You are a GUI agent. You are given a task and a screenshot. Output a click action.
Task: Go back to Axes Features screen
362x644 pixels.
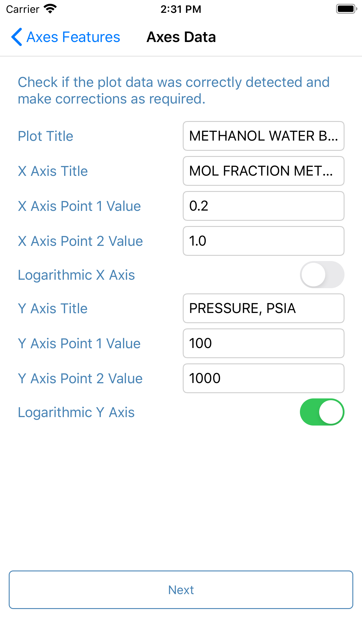[66, 37]
